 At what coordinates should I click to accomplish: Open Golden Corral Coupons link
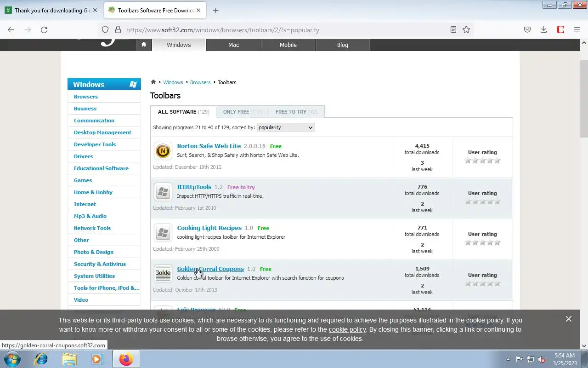(x=210, y=269)
